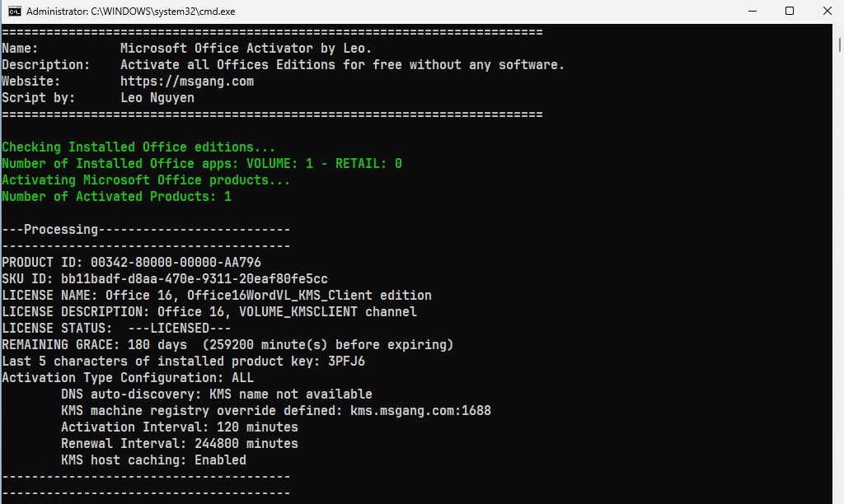Click the 'REMAINING GRACE: 180 days' line

[227, 345]
